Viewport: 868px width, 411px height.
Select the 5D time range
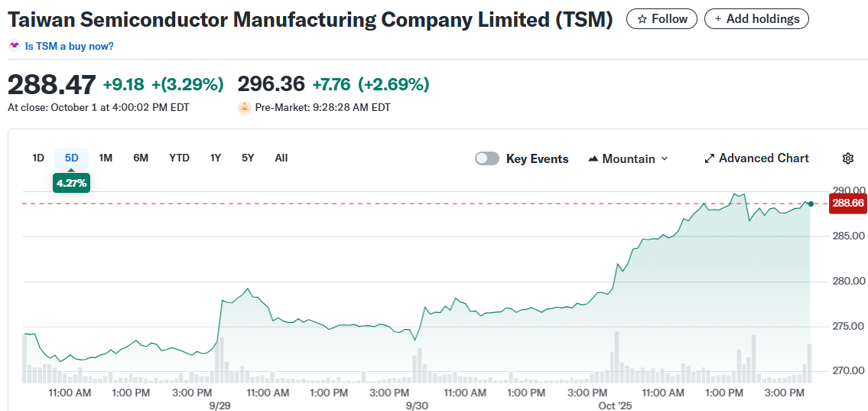click(x=72, y=158)
